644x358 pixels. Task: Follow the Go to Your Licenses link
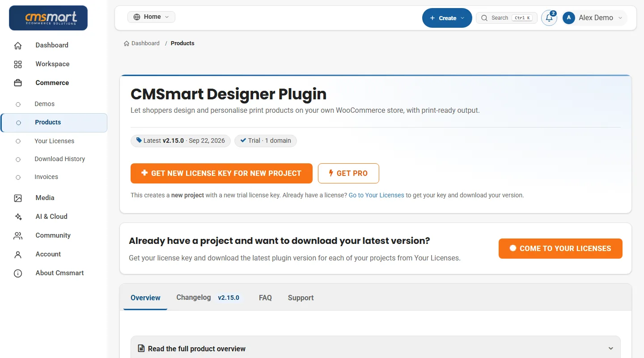[376, 195]
